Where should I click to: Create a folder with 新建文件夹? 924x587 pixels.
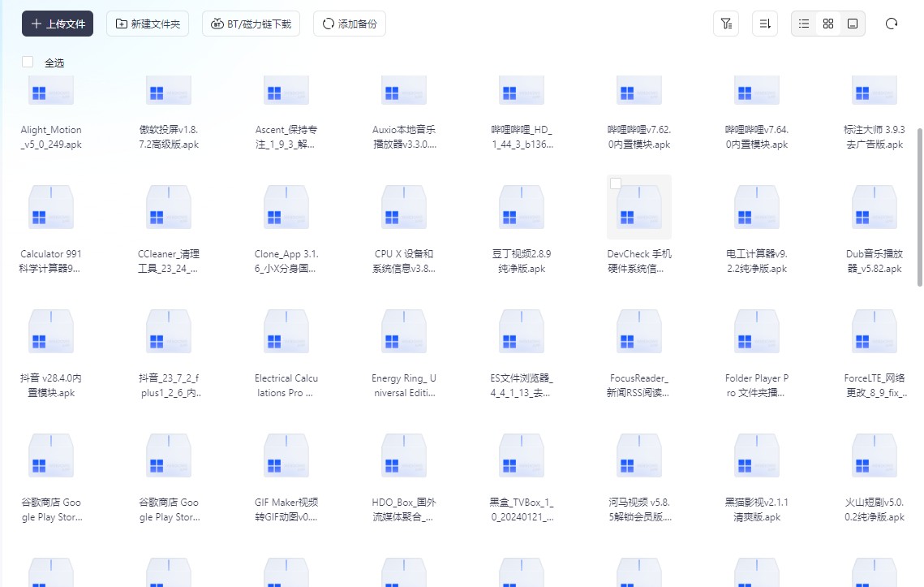pyautogui.click(x=148, y=24)
